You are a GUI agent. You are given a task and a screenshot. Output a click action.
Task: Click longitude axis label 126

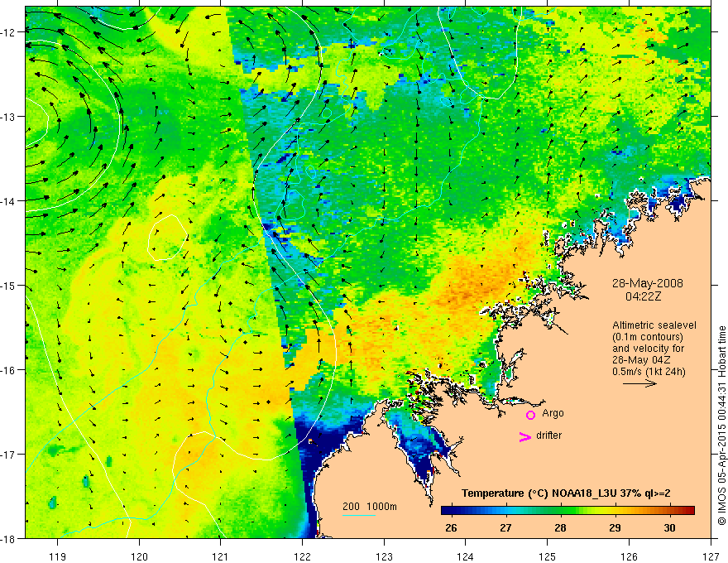point(629,556)
